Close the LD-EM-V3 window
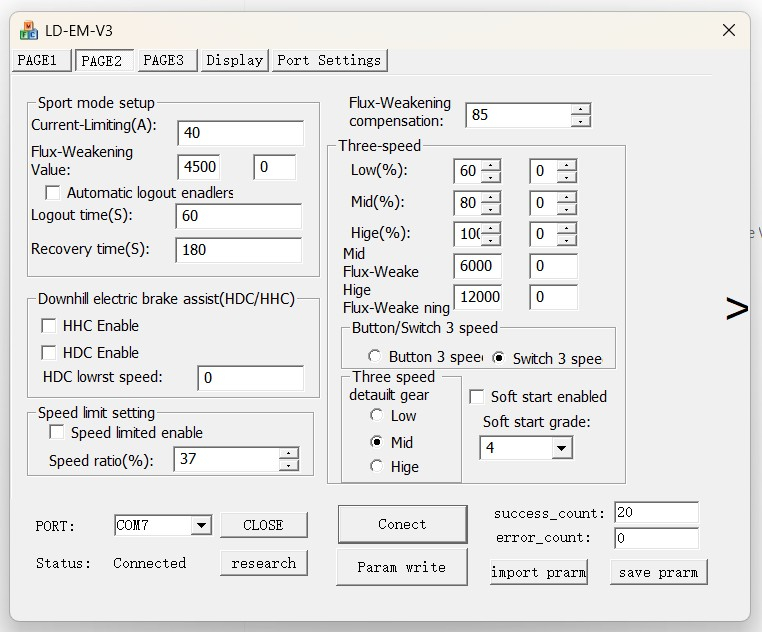 (728, 30)
